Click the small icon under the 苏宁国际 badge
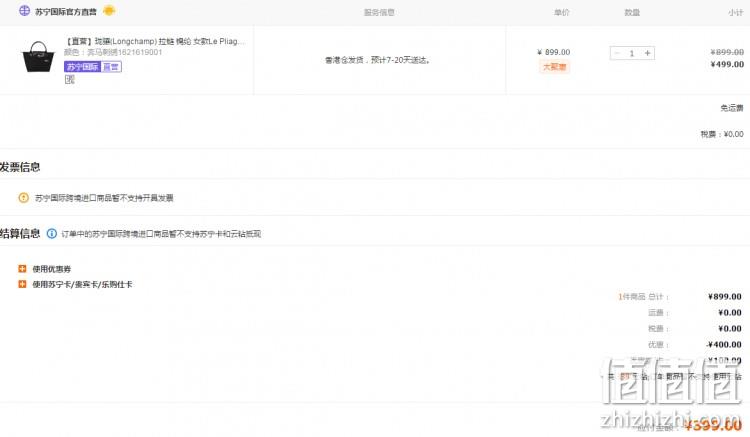The width and height of the screenshot is (750, 437). pos(69,79)
